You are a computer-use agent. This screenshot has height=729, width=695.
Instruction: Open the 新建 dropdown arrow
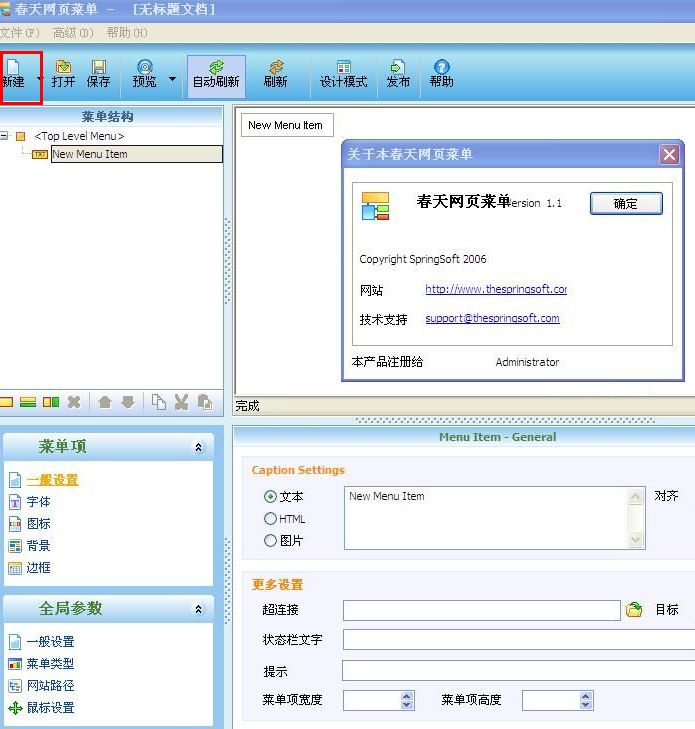(40, 78)
